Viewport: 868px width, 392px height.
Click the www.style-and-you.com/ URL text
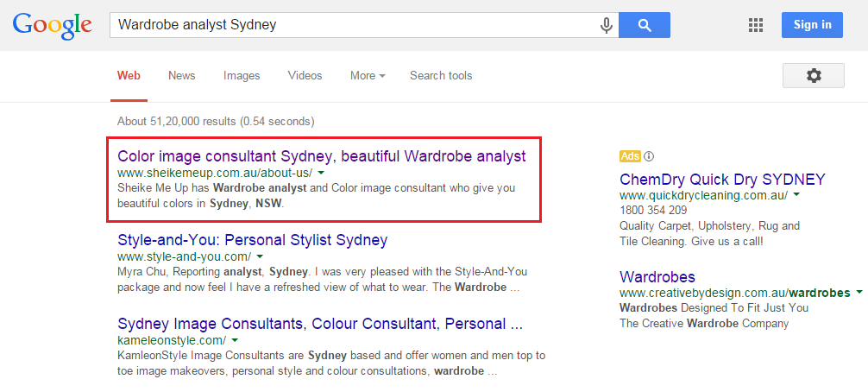click(185, 256)
